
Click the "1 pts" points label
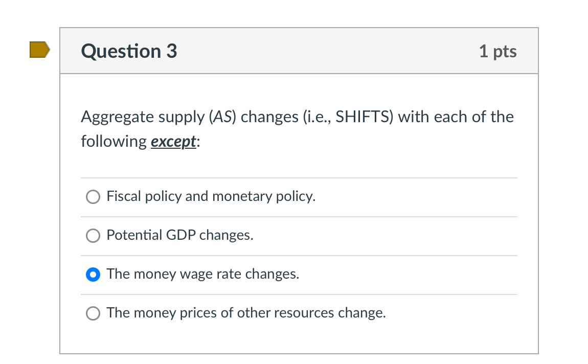coord(497,51)
